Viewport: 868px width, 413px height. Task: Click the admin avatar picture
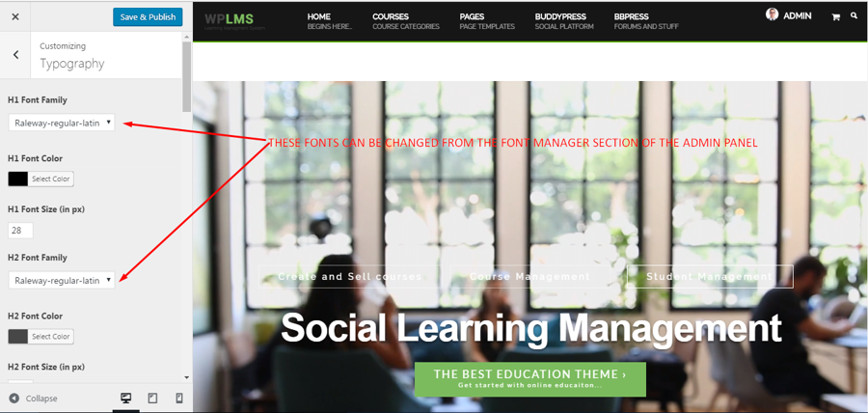click(772, 14)
